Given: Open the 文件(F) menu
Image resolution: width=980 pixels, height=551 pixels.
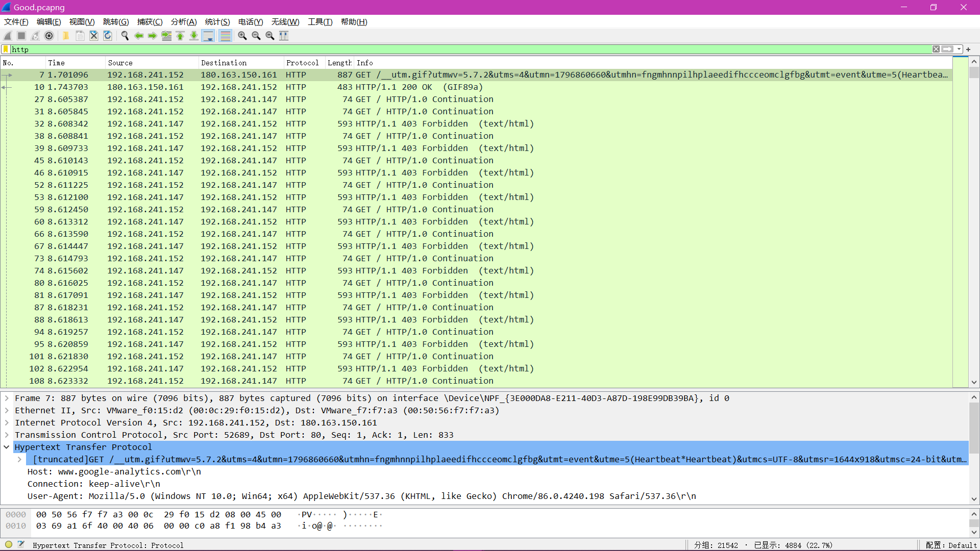Looking at the screenshot, I should pos(16,22).
